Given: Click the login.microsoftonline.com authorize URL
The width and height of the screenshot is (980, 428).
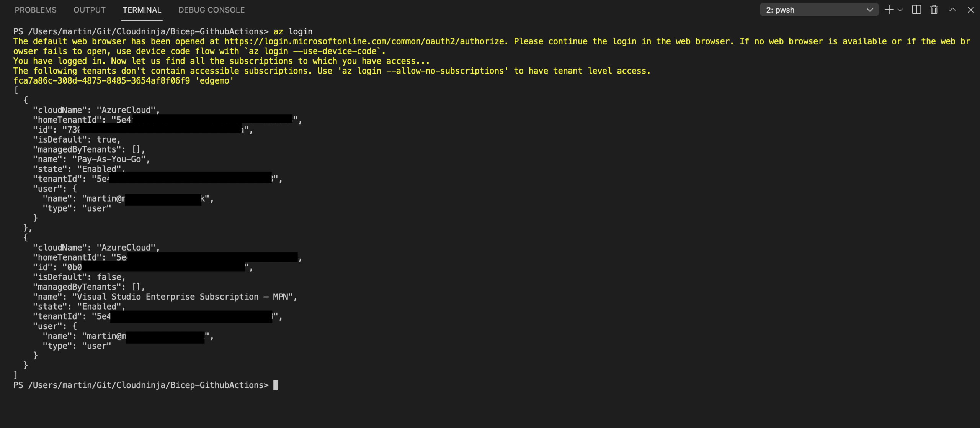Looking at the screenshot, I should pyautogui.click(x=366, y=41).
